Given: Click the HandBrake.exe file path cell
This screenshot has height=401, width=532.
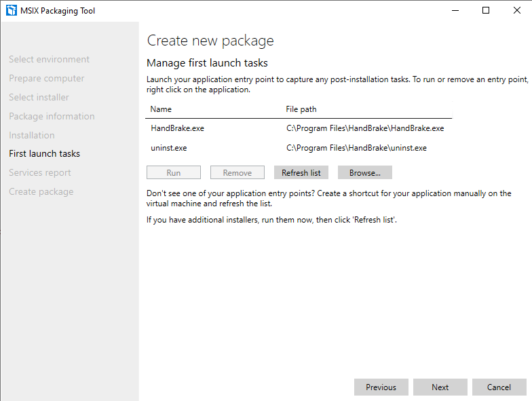Looking at the screenshot, I should click(x=364, y=128).
